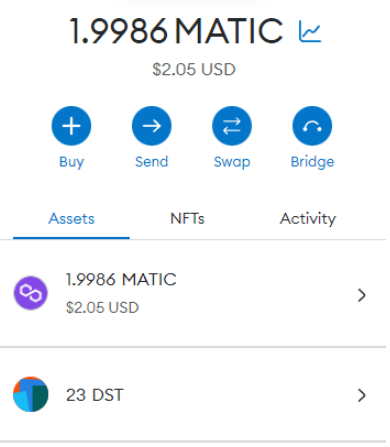The width and height of the screenshot is (390, 447).
Task: Expand the MATIC asset row chevron
Action: [x=362, y=295]
